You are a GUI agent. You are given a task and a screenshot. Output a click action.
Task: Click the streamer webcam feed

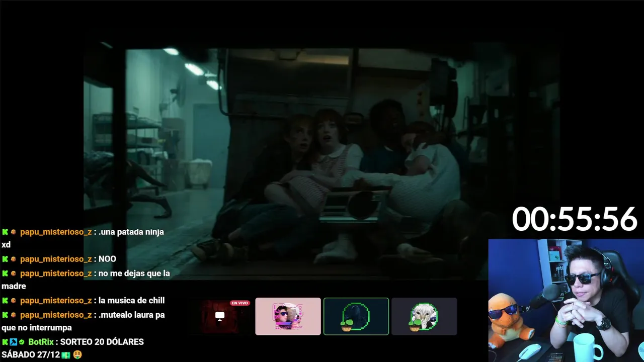click(566, 300)
